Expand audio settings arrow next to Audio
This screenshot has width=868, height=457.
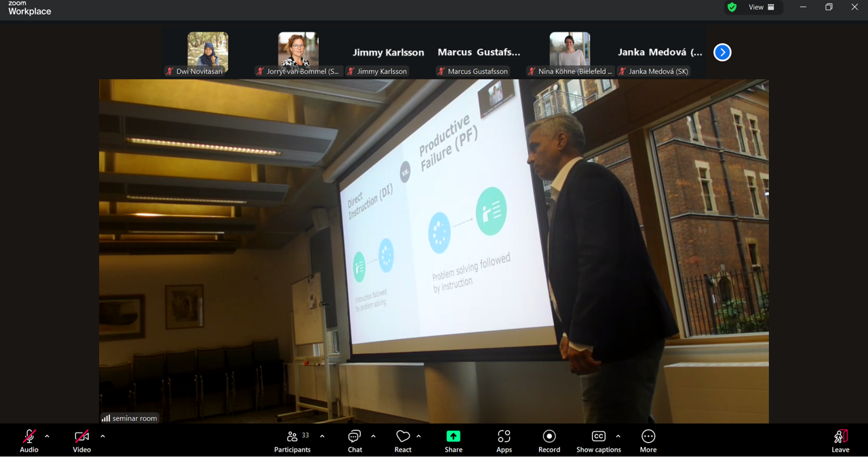(47, 437)
